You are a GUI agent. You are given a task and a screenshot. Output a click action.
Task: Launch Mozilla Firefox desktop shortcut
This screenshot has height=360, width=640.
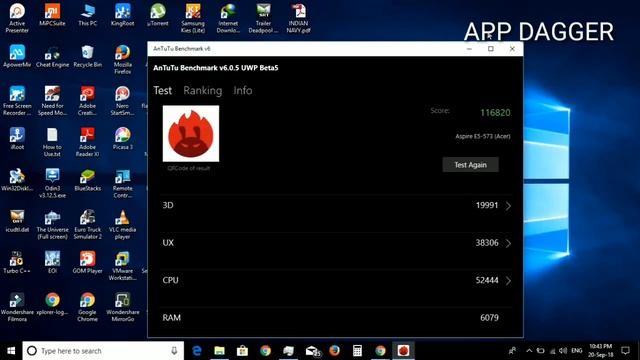pos(122,60)
